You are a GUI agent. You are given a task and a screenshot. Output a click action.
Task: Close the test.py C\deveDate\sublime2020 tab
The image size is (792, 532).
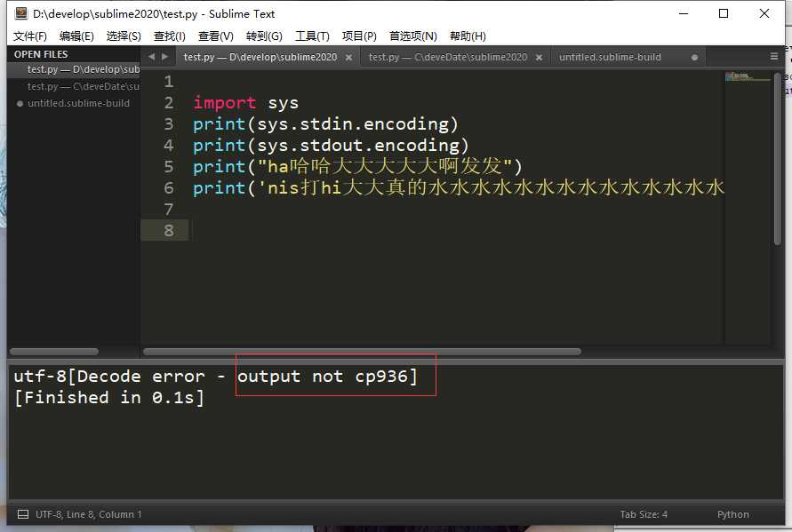539,58
